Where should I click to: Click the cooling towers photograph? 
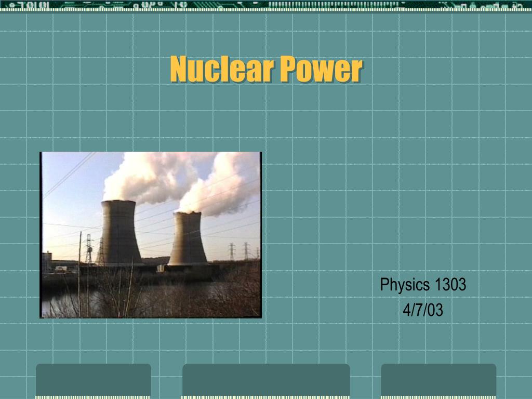coord(151,235)
